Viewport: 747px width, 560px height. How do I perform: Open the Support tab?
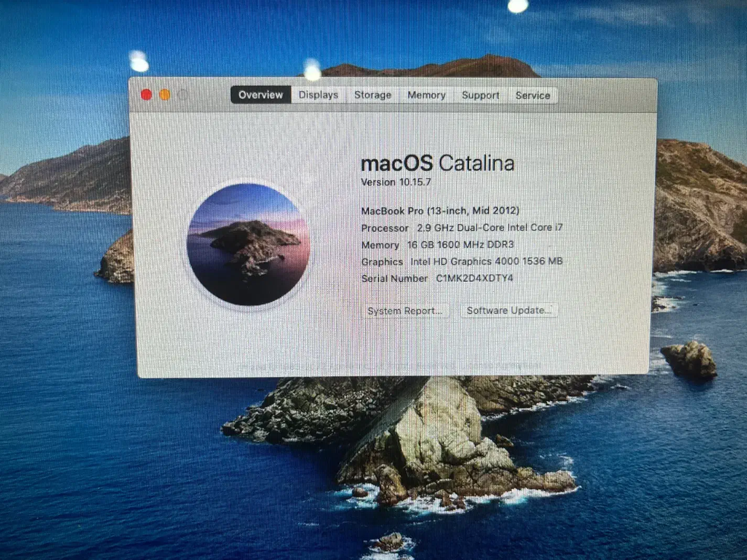(x=480, y=95)
